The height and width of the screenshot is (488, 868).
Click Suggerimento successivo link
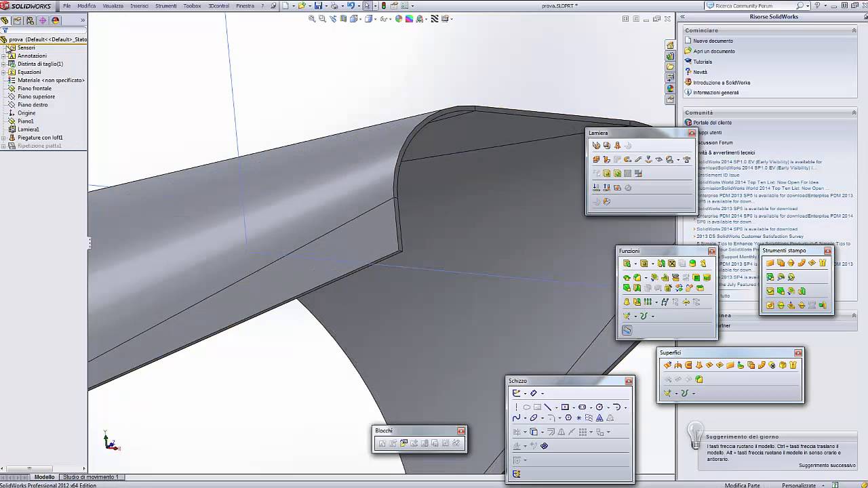[827, 466]
